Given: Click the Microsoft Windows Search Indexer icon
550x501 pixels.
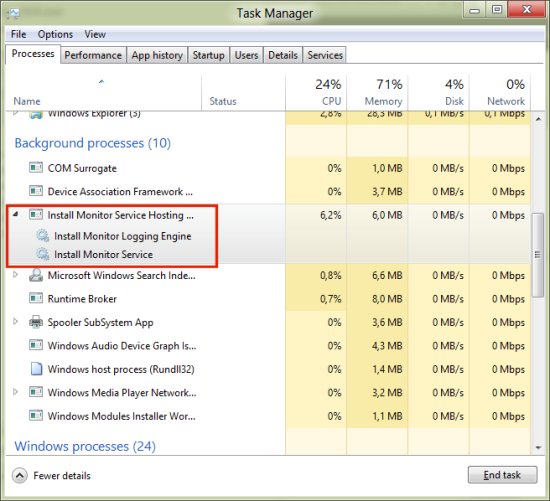Looking at the screenshot, I should click(36, 275).
